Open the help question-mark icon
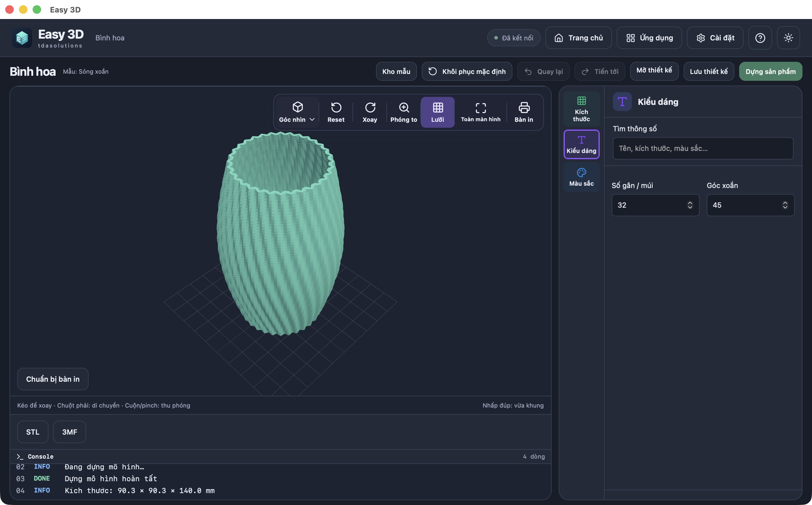 (x=760, y=38)
